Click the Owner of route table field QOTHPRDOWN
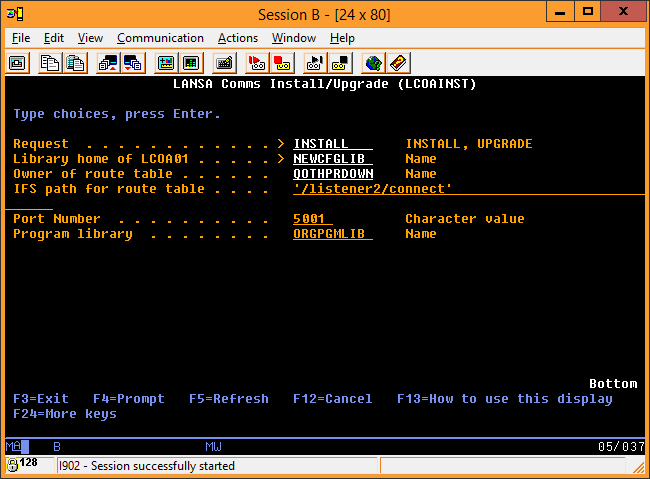Viewport: 650px width, 479px height. coord(333,174)
